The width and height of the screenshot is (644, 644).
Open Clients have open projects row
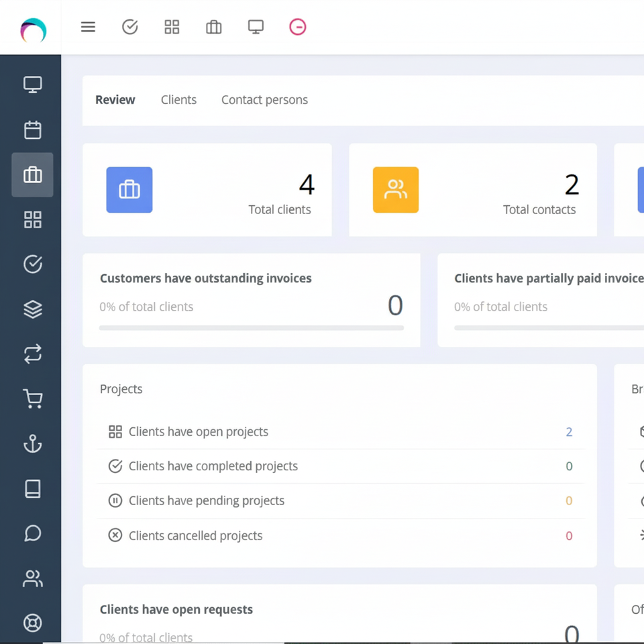point(198,432)
